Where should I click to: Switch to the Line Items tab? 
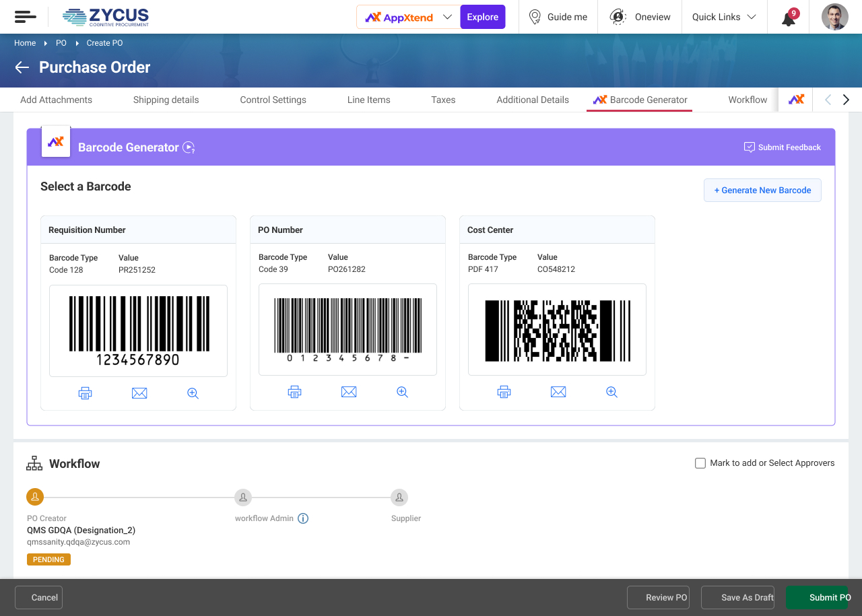[369, 100]
